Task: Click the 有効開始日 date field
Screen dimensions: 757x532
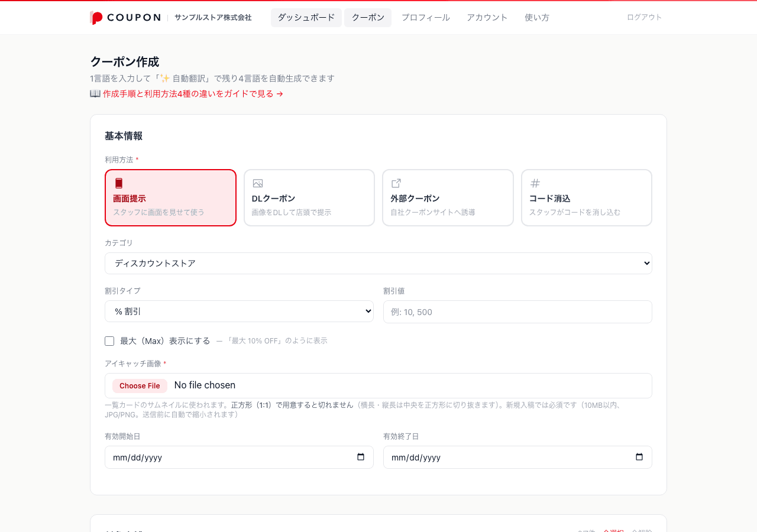Action: pyautogui.click(x=239, y=457)
